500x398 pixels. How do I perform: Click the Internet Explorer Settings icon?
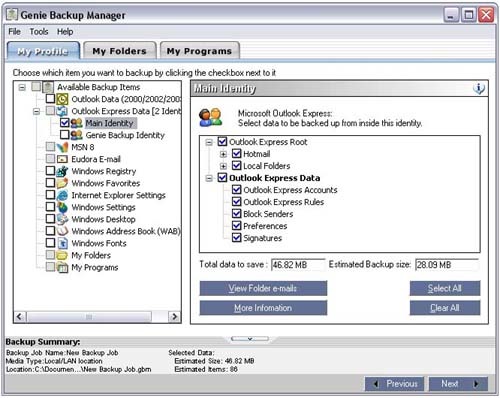pyautogui.click(x=62, y=195)
